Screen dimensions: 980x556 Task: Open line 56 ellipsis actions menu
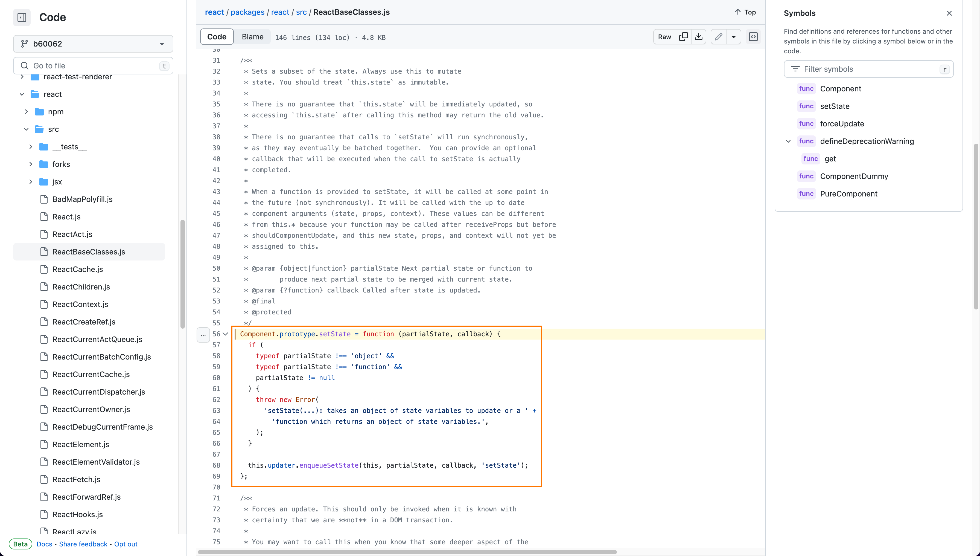pos(203,335)
